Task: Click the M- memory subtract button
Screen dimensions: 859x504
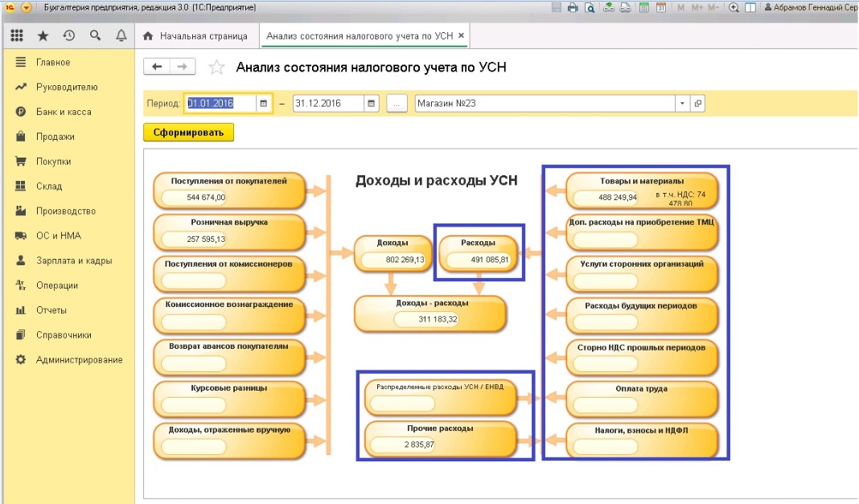Action: click(713, 8)
